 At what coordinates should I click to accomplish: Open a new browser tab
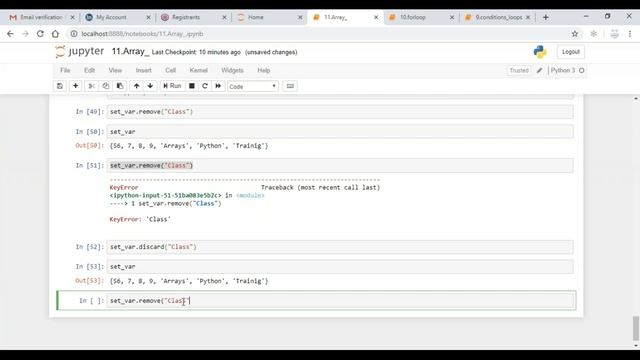(x=546, y=17)
